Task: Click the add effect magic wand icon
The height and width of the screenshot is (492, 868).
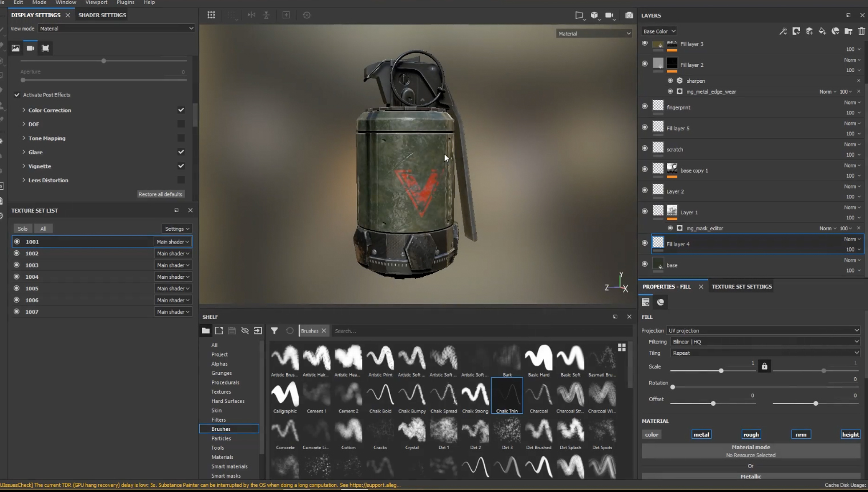Action: click(783, 31)
